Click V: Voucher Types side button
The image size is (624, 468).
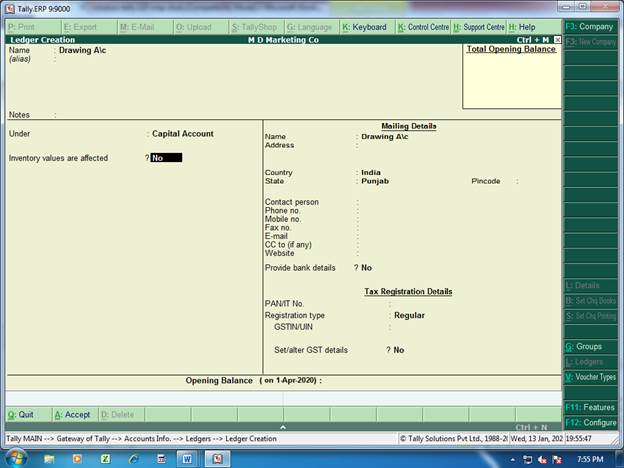591,377
